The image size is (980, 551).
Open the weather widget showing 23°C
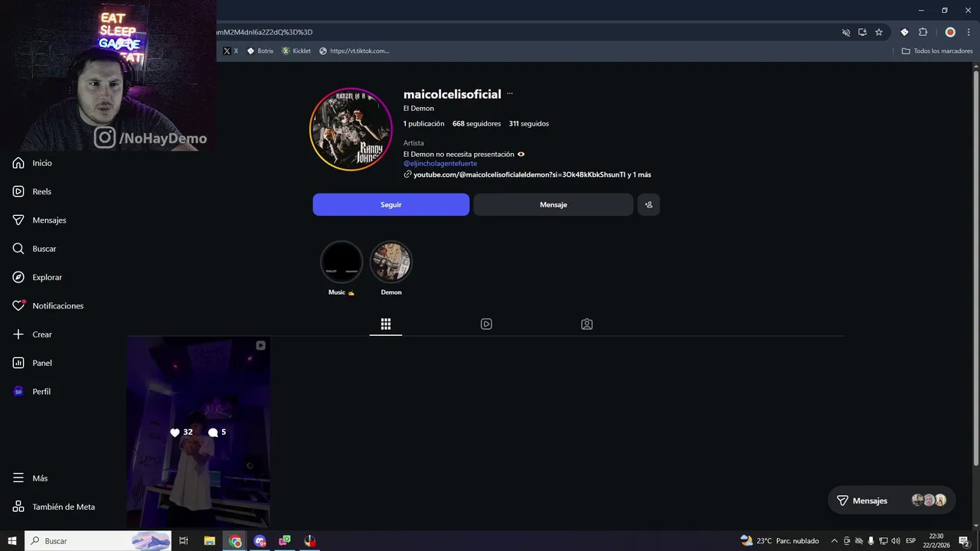click(779, 541)
